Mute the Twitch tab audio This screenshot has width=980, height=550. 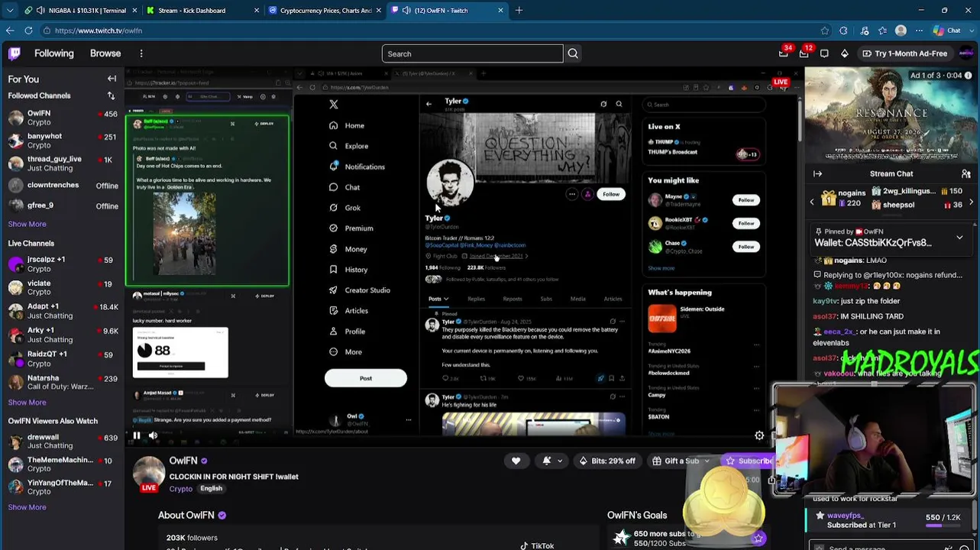[406, 11]
